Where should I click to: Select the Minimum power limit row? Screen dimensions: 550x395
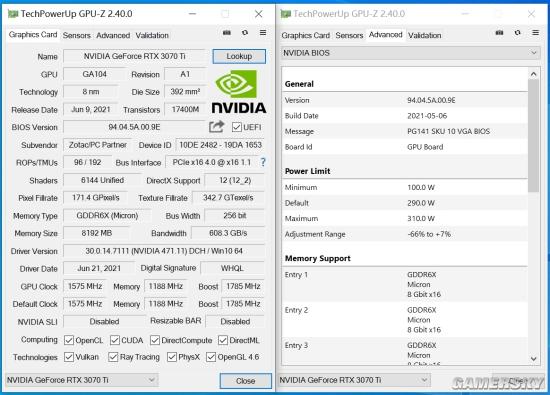pyautogui.click(x=405, y=187)
